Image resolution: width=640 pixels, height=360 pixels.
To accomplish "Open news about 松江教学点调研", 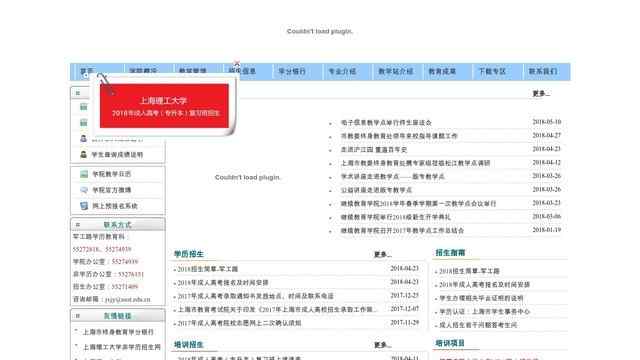I will (x=416, y=163).
